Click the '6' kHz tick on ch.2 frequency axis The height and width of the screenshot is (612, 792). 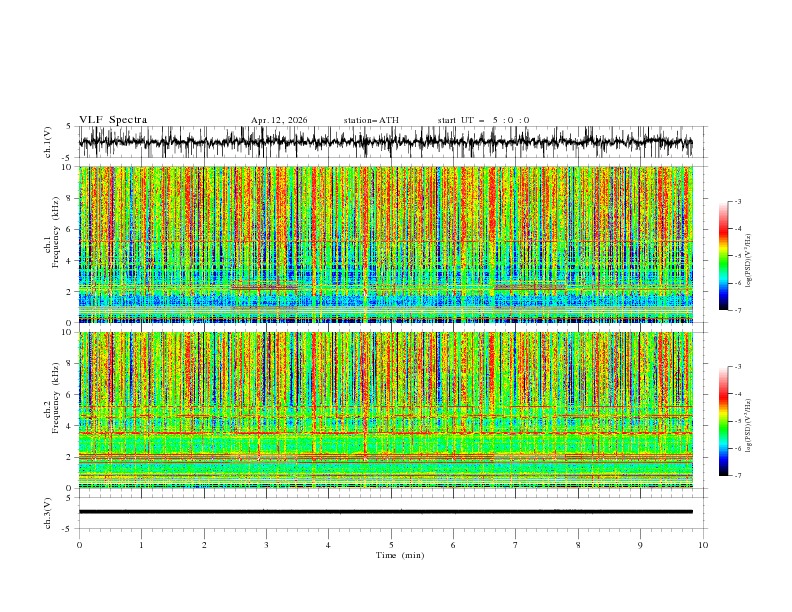70,395
